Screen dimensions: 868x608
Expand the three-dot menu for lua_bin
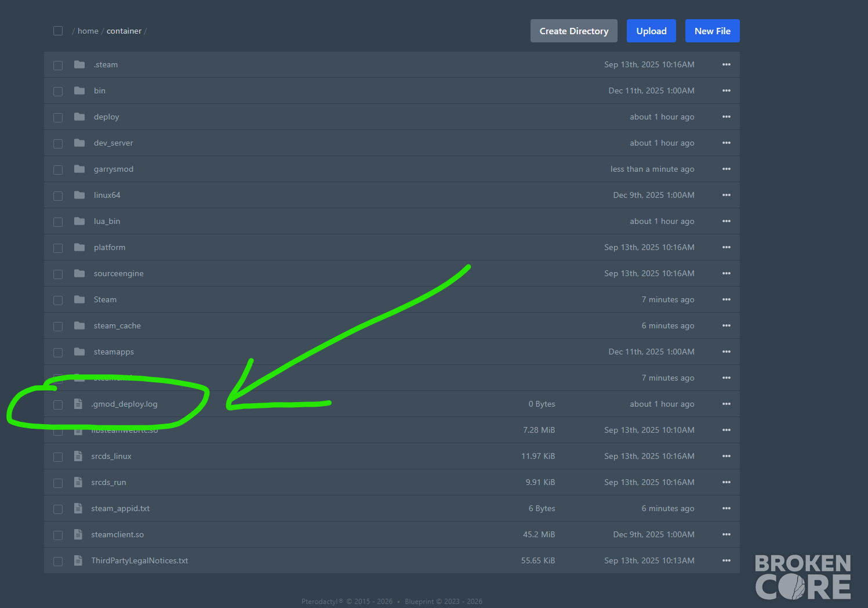727,221
